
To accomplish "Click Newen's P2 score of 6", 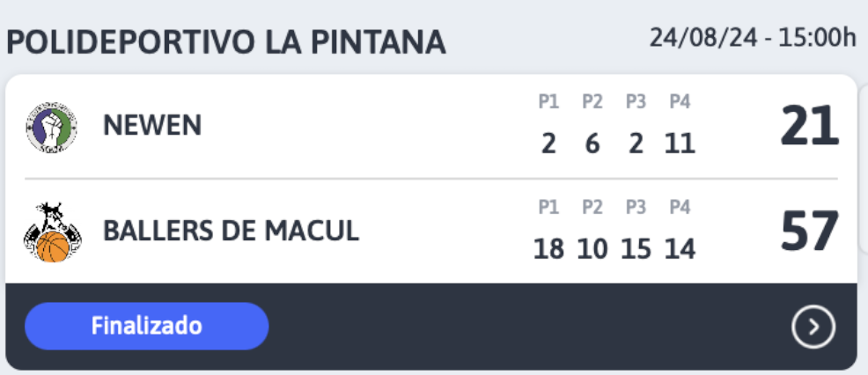I will [592, 144].
